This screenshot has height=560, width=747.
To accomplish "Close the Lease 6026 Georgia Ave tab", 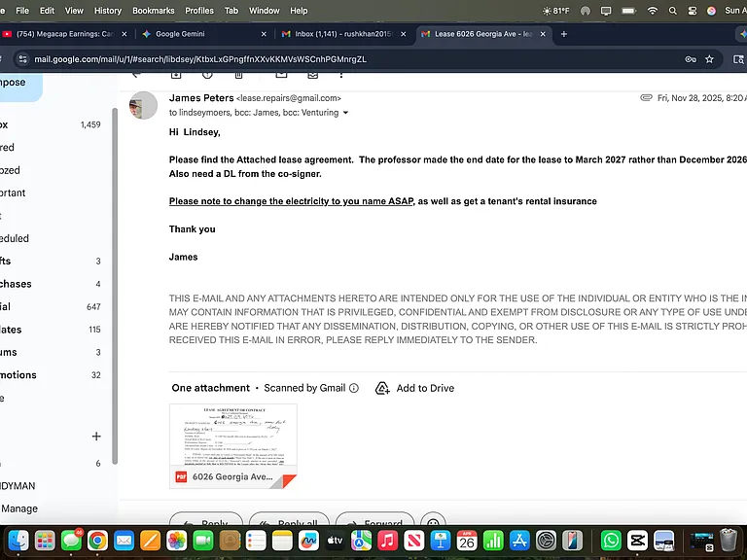I will click(x=543, y=34).
